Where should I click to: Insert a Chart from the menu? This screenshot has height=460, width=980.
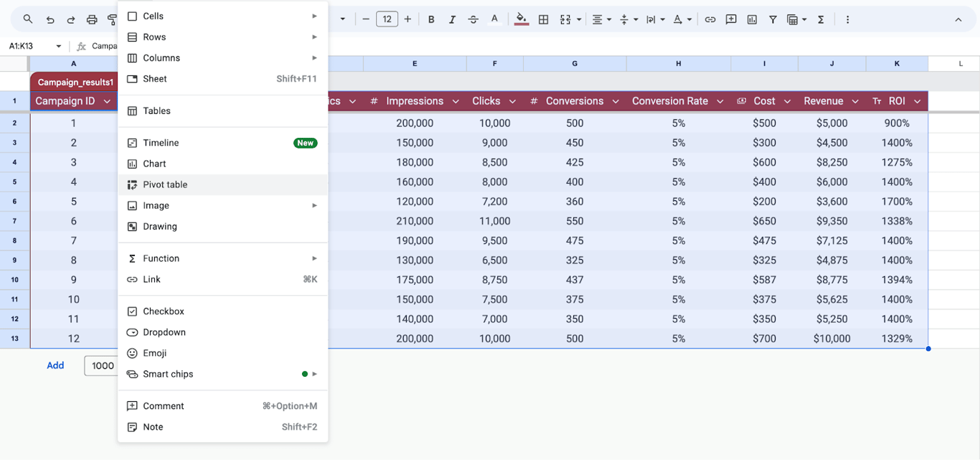(222, 164)
